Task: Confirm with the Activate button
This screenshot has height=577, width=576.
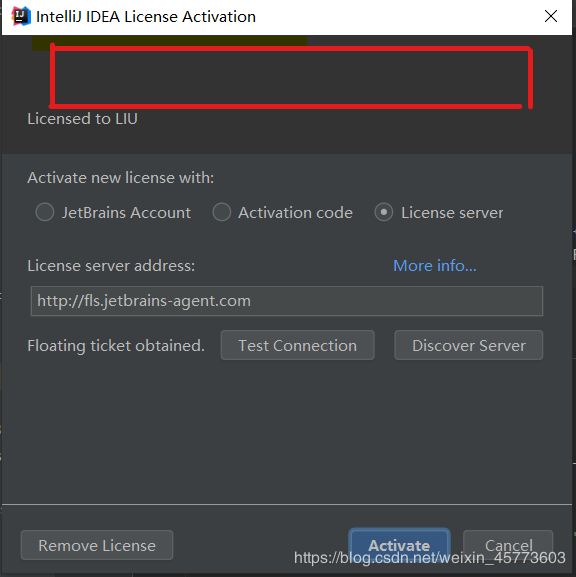Action: [399, 545]
